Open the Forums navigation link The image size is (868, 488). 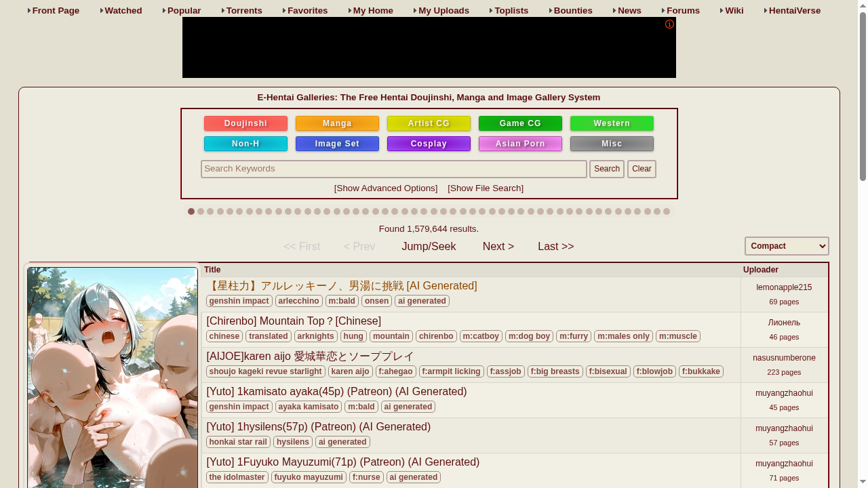(x=683, y=11)
